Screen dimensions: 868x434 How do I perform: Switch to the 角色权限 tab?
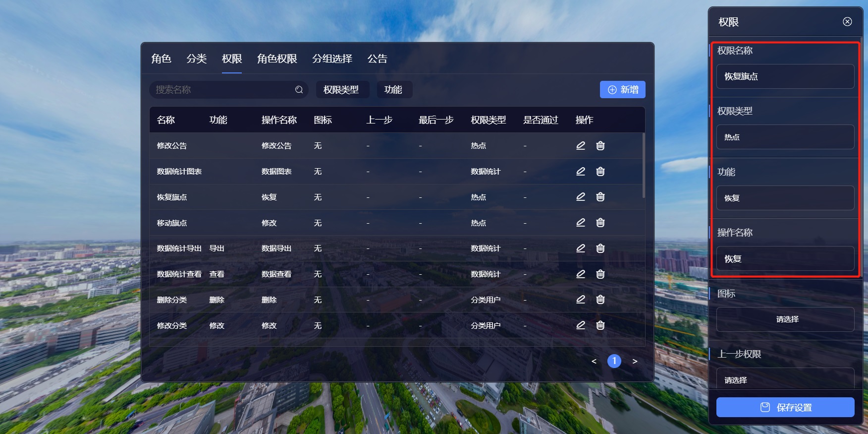tap(277, 59)
